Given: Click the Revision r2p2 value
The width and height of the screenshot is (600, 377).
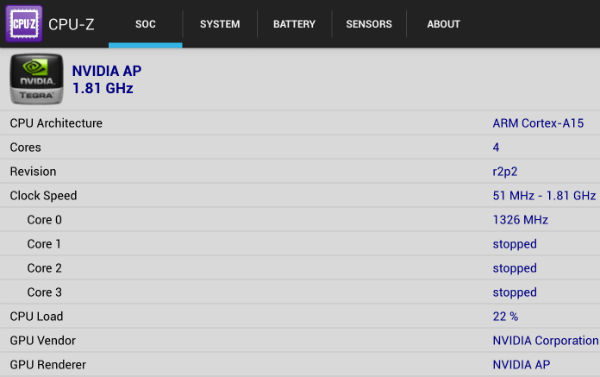Looking at the screenshot, I should (505, 172).
